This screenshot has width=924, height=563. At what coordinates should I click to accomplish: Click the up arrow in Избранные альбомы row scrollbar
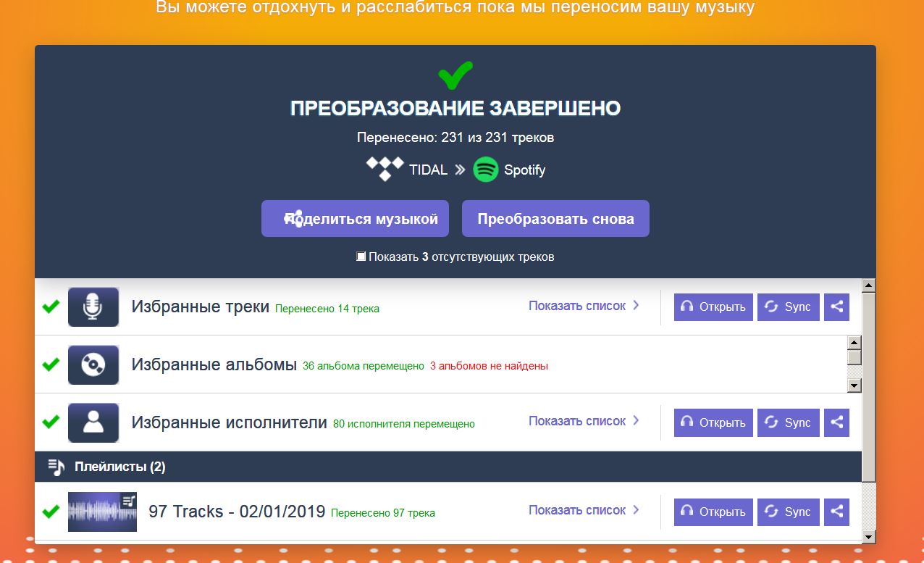(x=854, y=343)
